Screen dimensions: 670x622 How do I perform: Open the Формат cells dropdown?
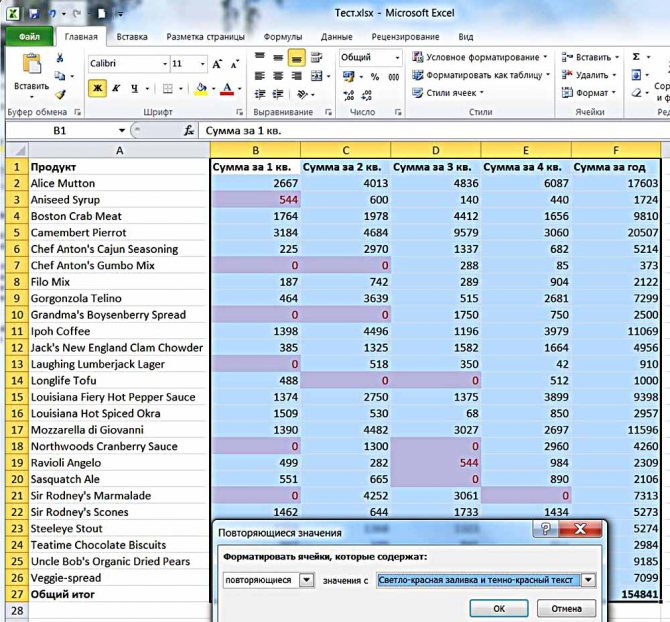pos(589,93)
